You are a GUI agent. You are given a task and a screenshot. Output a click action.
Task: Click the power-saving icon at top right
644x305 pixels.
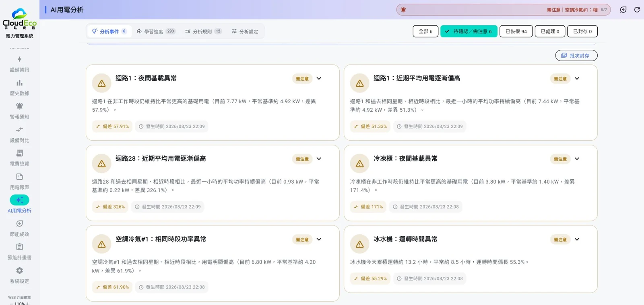(623, 10)
